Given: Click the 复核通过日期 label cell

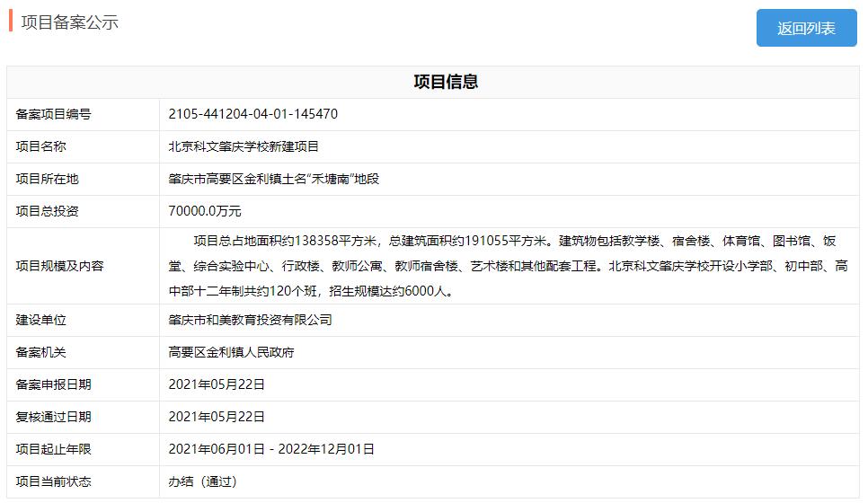Looking at the screenshot, I should click(x=83, y=417).
